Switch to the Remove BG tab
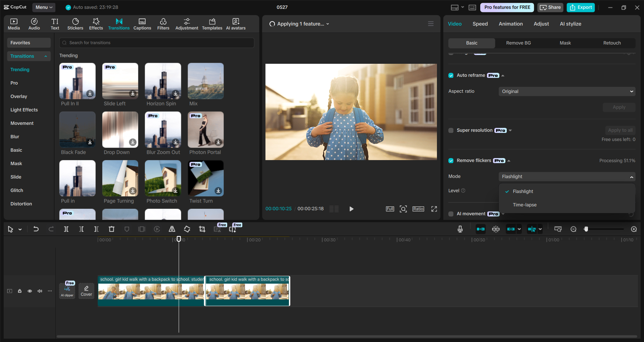644x342 pixels. tap(518, 43)
